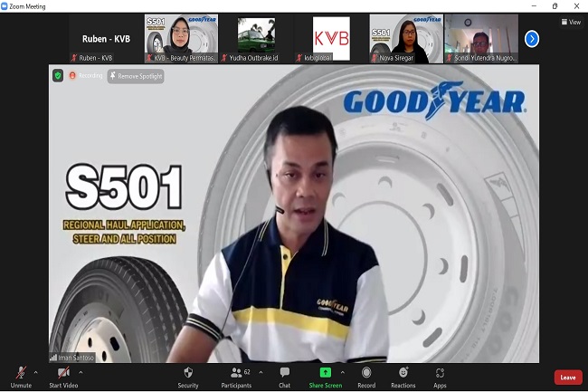Image resolution: width=588 pixels, height=392 pixels.
Task: Select Yudha Outbrake.id video tile
Action: point(257,39)
